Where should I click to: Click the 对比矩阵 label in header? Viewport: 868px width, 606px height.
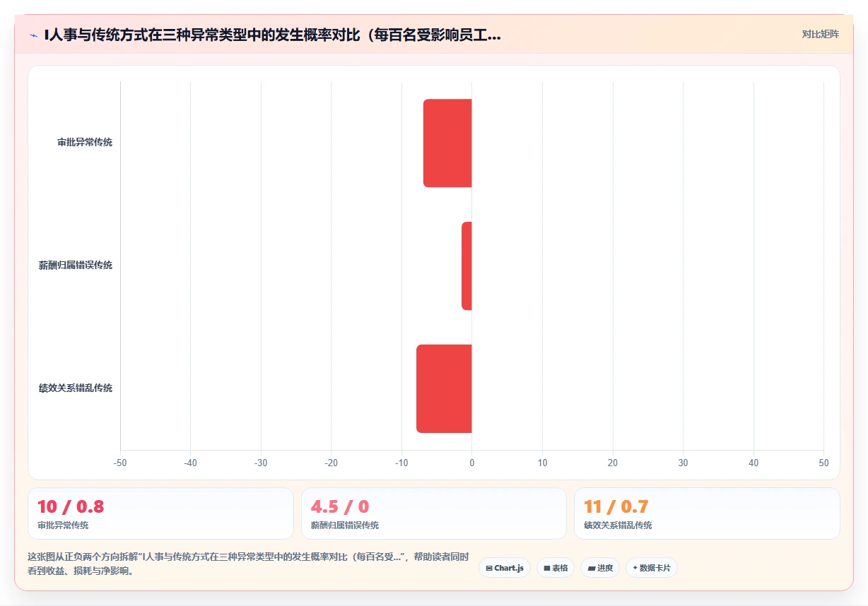[820, 34]
